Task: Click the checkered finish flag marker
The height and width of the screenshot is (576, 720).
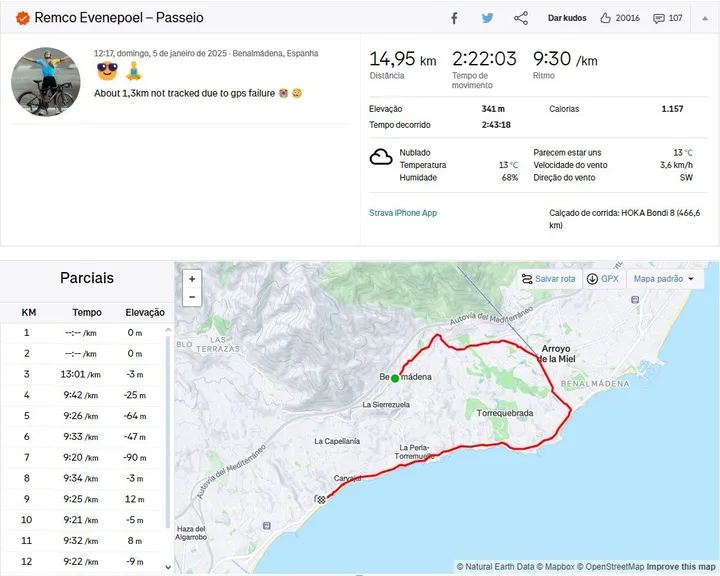Action: (x=319, y=499)
